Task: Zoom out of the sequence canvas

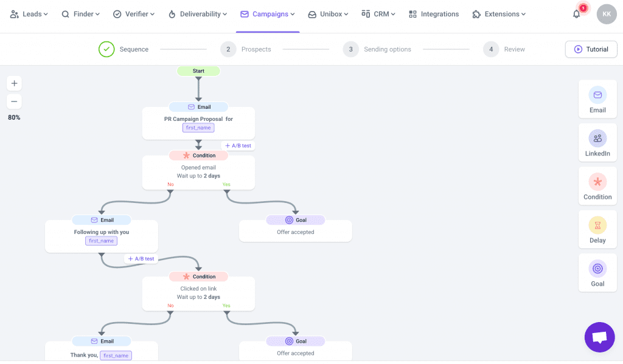Action: click(x=14, y=101)
